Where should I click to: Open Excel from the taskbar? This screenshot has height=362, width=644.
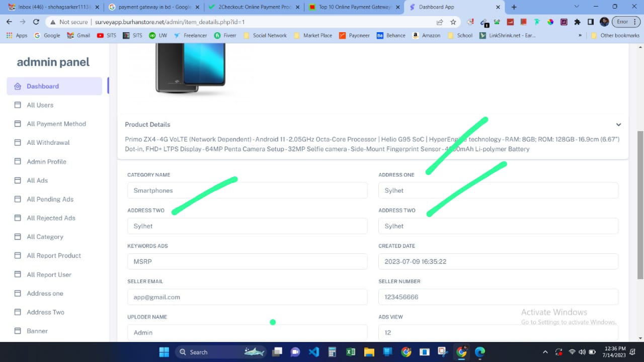pyautogui.click(x=351, y=352)
